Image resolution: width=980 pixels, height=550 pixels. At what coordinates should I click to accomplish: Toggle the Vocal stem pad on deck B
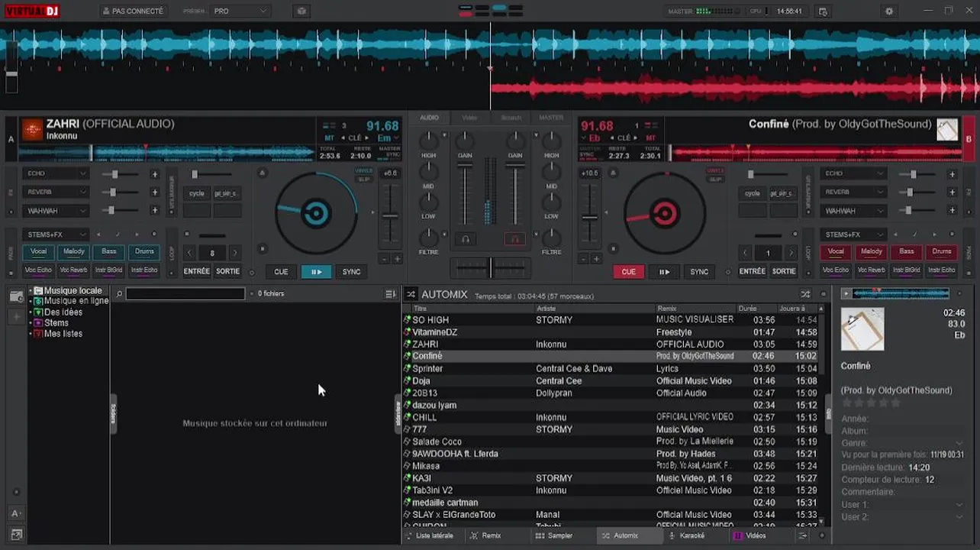point(836,251)
